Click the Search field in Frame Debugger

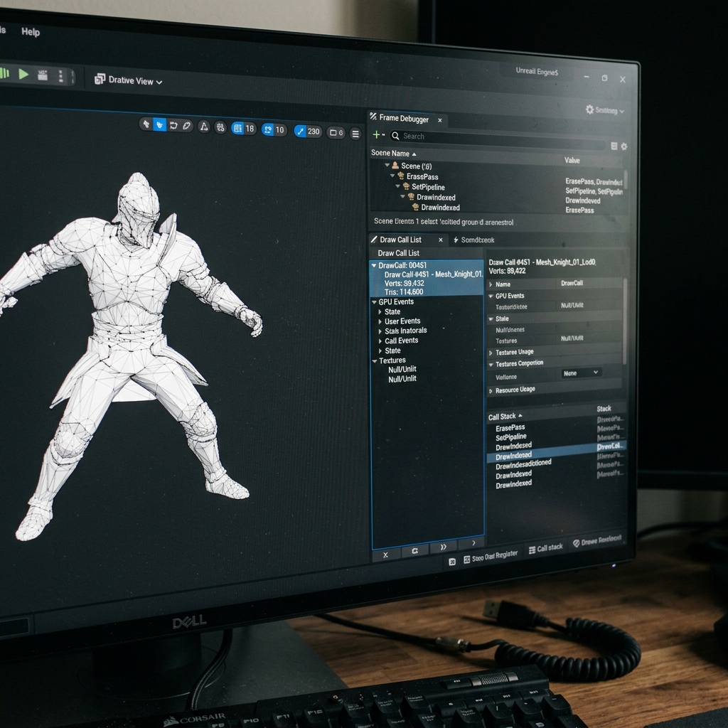pos(497,137)
